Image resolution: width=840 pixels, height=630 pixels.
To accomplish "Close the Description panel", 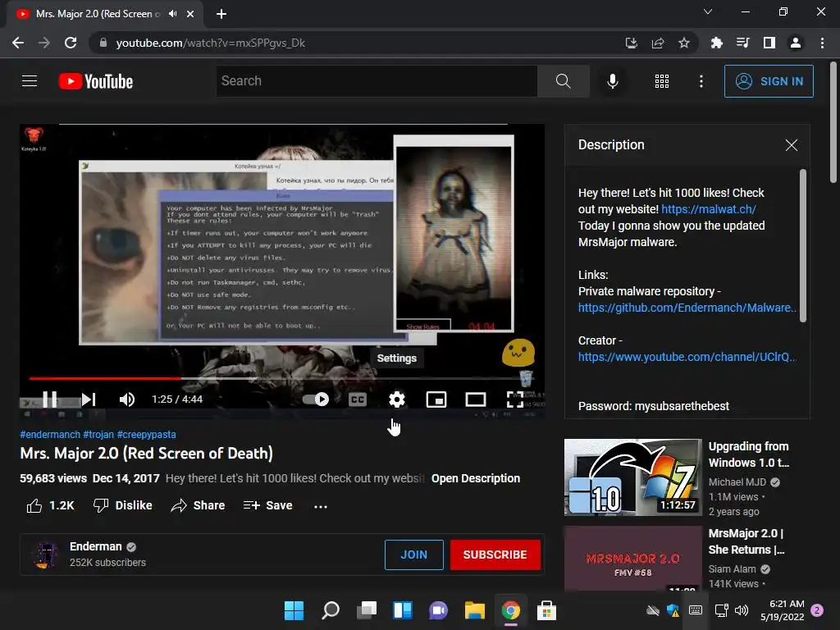I will (792, 145).
